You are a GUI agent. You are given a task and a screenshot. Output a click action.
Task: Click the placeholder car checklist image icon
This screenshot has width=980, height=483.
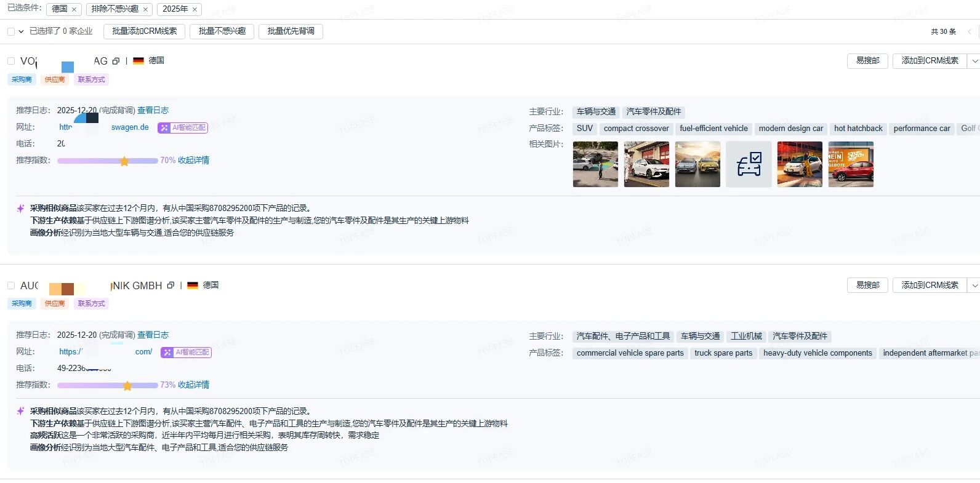click(749, 164)
